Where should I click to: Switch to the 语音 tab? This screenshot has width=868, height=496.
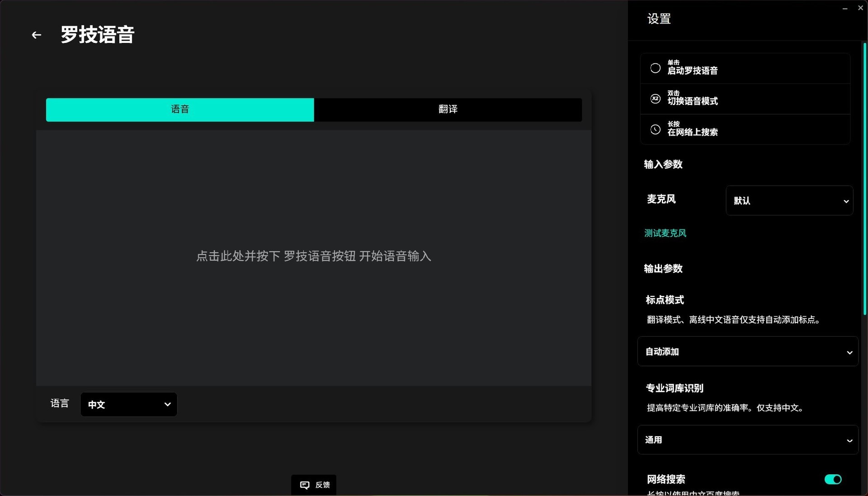180,109
